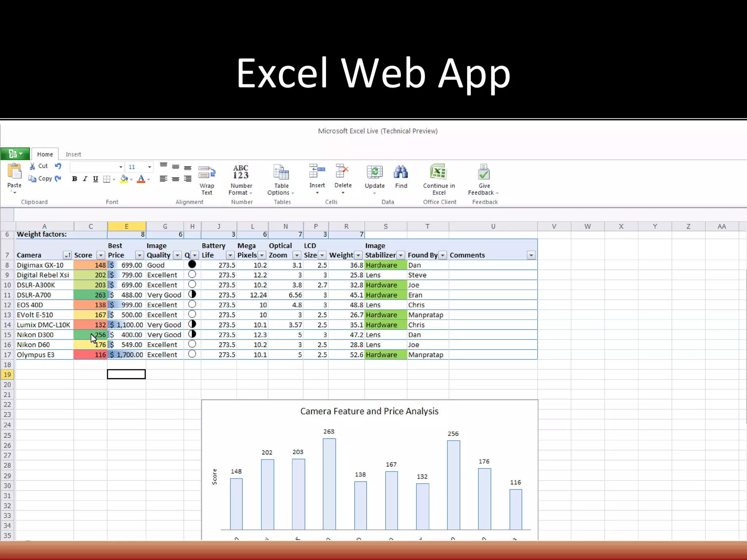Toggle Bold formatting
Image resolution: width=747 pixels, height=560 pixels.
[x=74, y=179]
